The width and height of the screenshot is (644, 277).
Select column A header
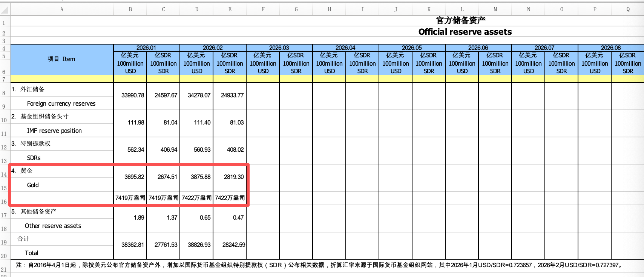point(62,9)
